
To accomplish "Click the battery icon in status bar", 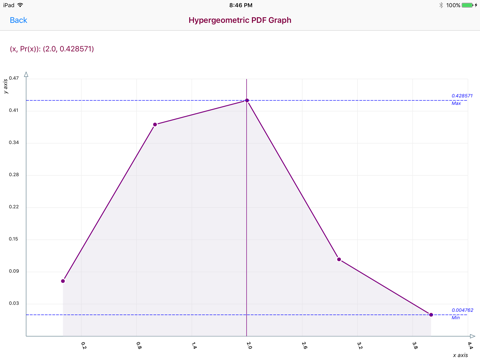I will click(x=468, y=5).
